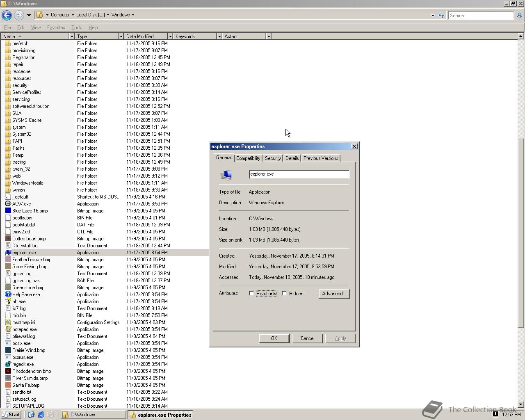Open Internet Explorer from quick launch
The image size is (525, 420).
click(x=41, y=415)
